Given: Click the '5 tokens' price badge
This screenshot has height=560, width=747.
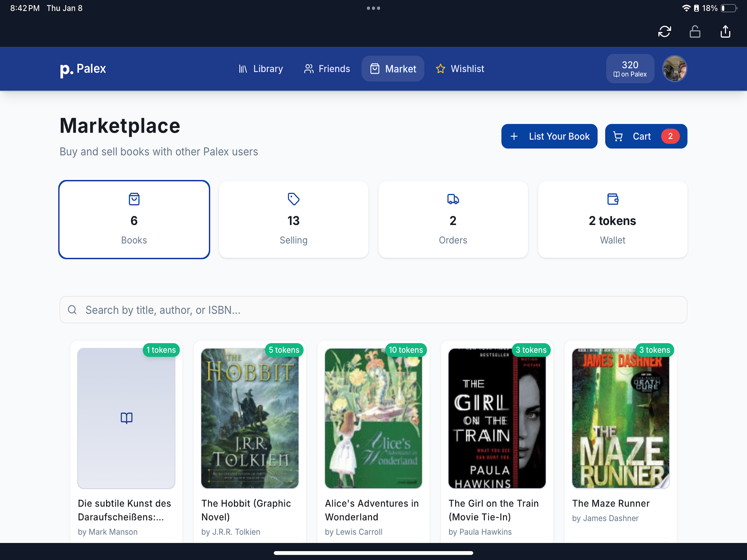Looking at the screenshot, I should [284, 350].
